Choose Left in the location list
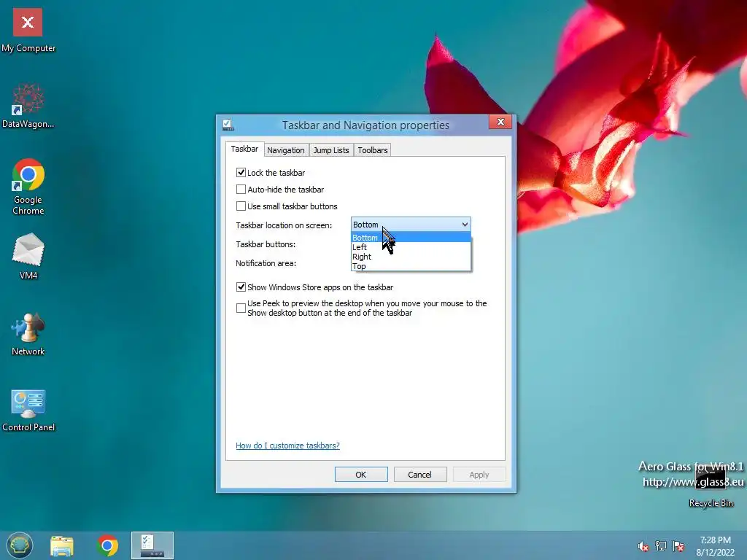 411,247
